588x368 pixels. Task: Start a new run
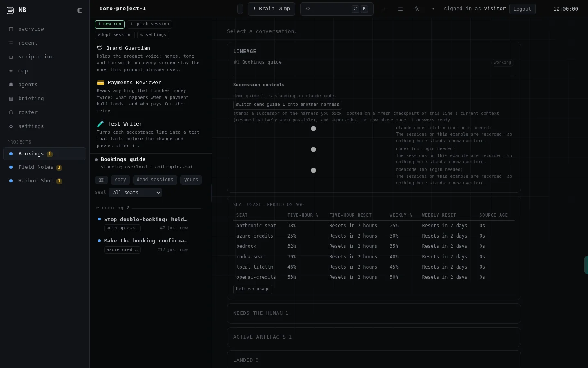109,25
